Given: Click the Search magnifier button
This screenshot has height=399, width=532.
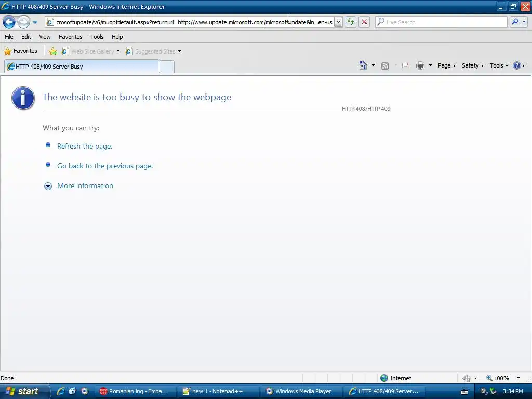Looking at the screenshot, I should click(x=515, y=22).
